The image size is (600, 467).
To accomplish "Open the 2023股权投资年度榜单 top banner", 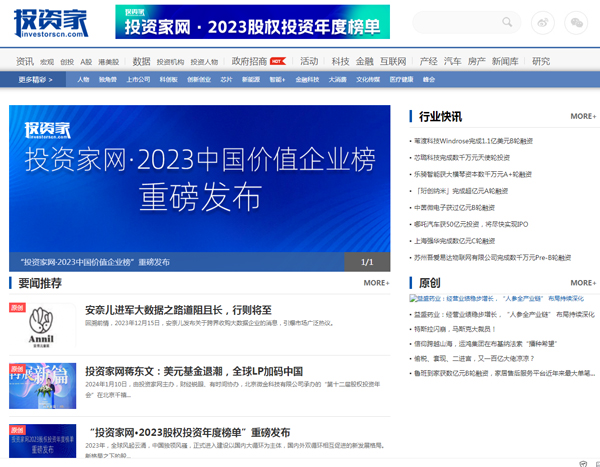I will pos(253,22).
